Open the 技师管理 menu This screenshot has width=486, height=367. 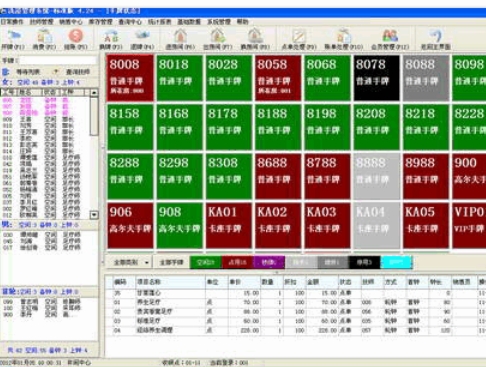click(x=42, y=22)
